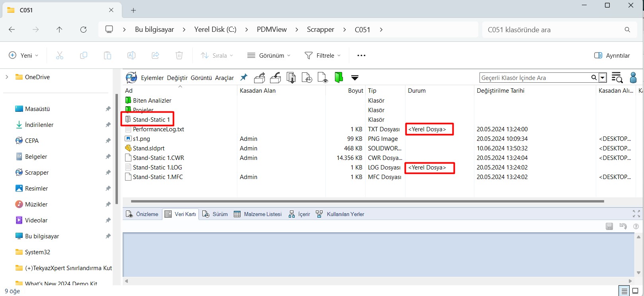The height and width of the screenshot is (296, 644).
Task: Click the check-out box icon
Action: click(x=260, y=78)
